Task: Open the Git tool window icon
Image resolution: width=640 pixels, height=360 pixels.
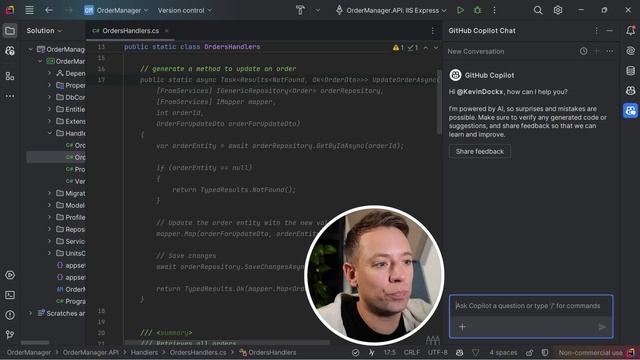Action: 10,335
